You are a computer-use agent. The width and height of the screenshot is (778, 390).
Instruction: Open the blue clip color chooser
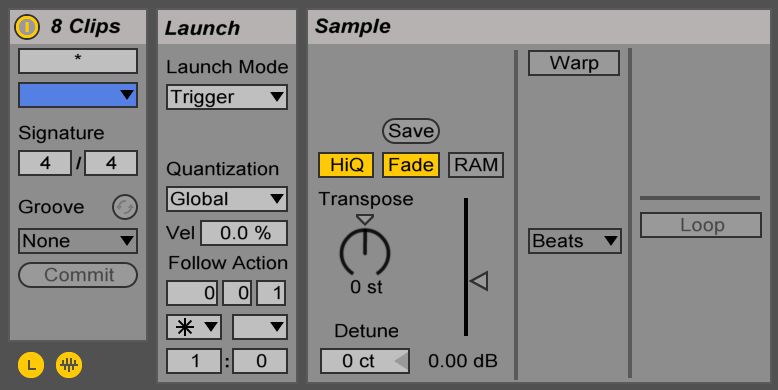pos(78,95)
